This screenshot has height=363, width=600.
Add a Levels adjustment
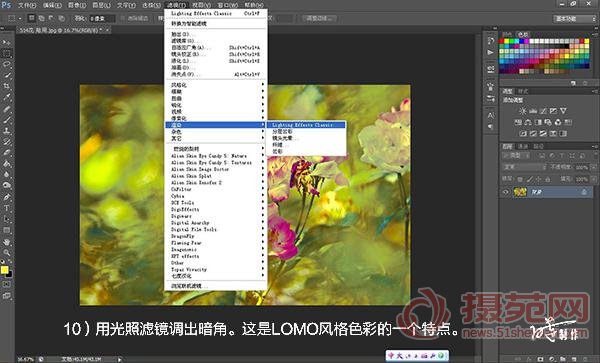pyautogui.click(x=533, y=111)
